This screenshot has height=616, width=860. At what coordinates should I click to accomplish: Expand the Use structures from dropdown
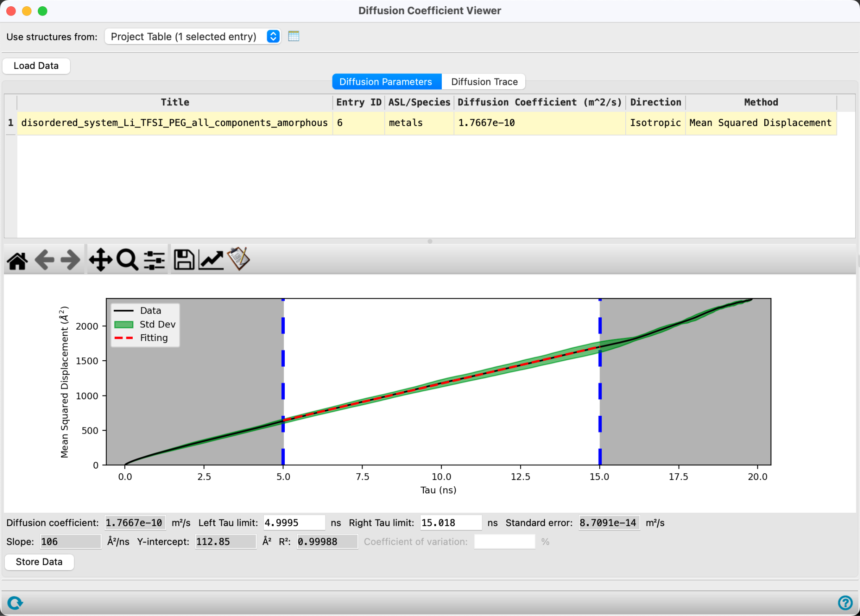tap(193, 37)
